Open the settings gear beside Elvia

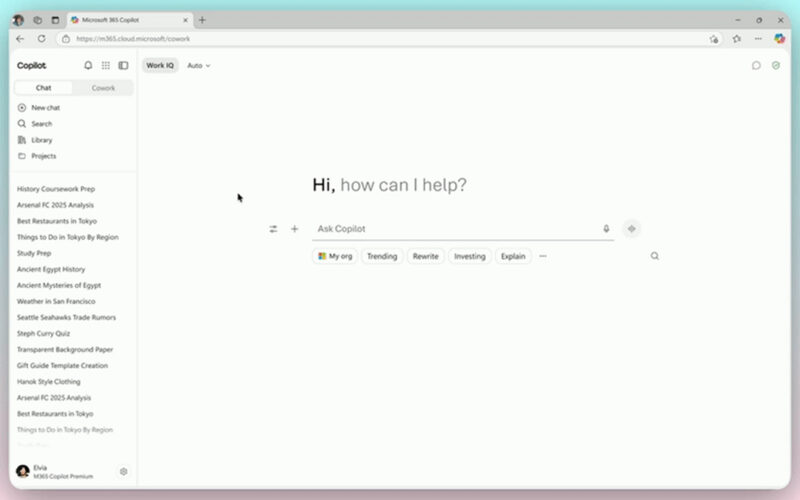[123, 471]
